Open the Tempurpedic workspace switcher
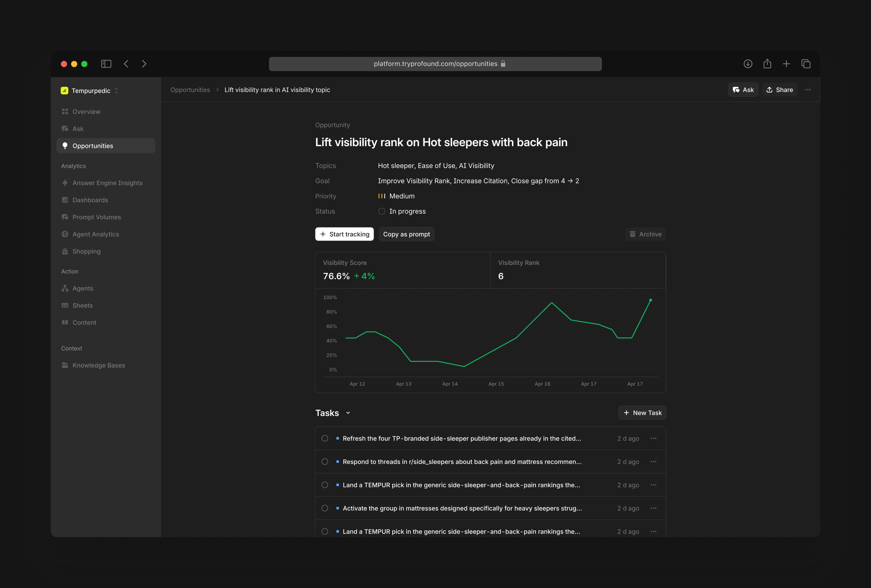Screen dimensions: 871x588 (90, 91)
